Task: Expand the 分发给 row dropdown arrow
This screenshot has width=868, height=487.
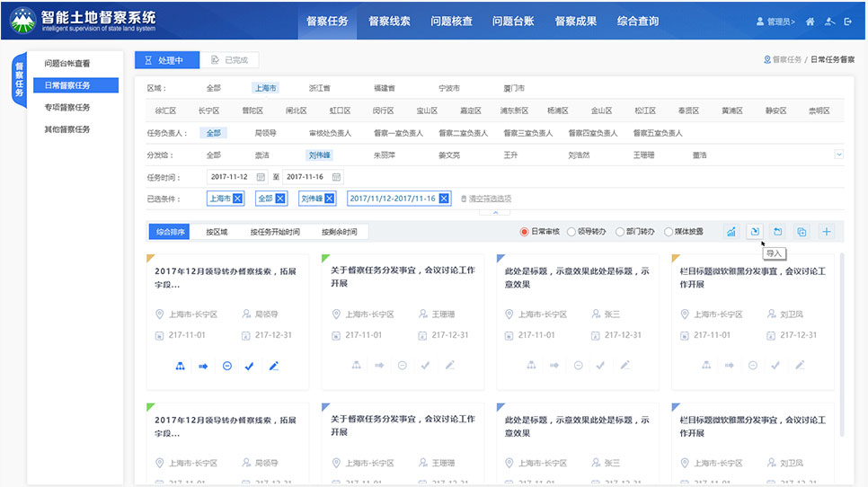Action: pyautogui.click(x=839, y=155)
